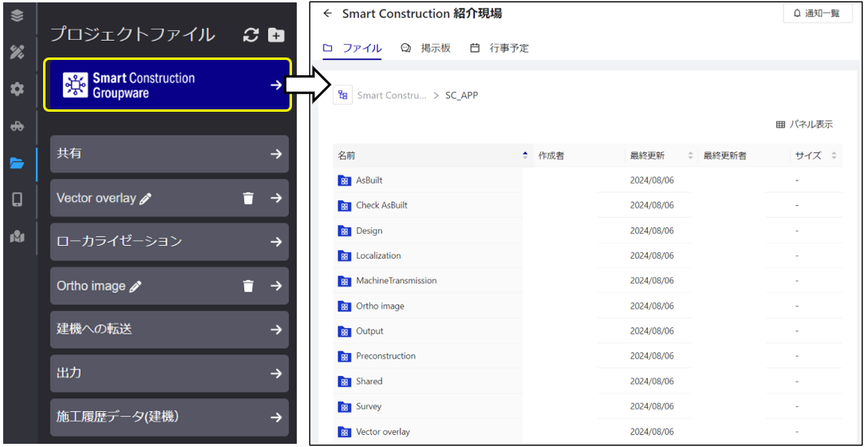Open the 建機への転送 folder row
This screenshot has height=447, width=868.
pyautogui.click(x=169, y=330)
